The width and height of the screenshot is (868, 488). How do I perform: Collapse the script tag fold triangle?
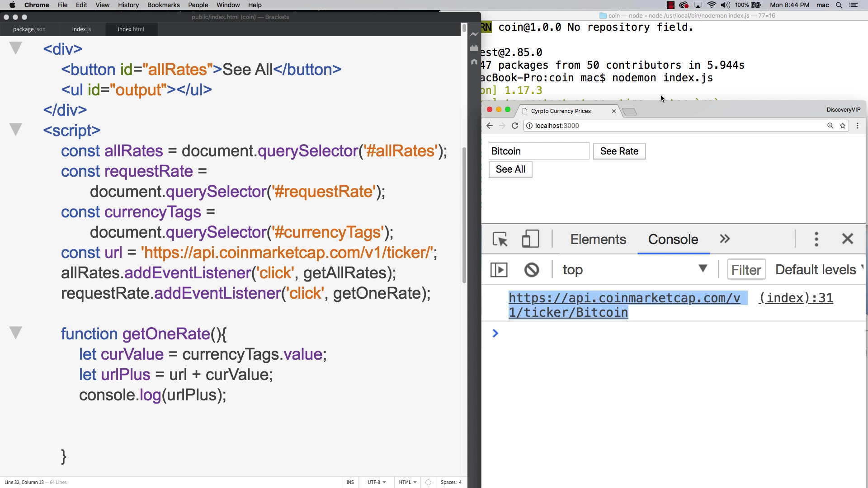coord(16,129)
